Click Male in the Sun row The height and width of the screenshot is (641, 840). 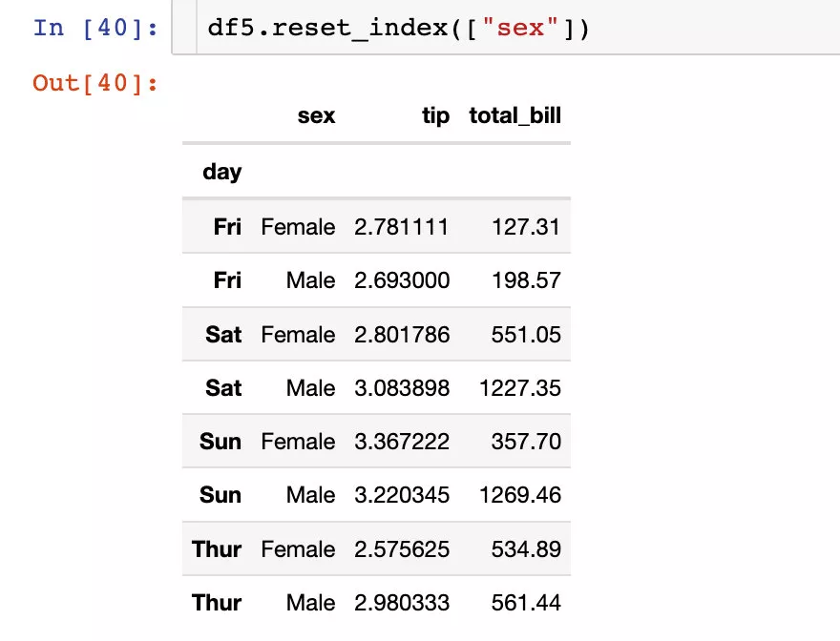click(x=311, y=495)
